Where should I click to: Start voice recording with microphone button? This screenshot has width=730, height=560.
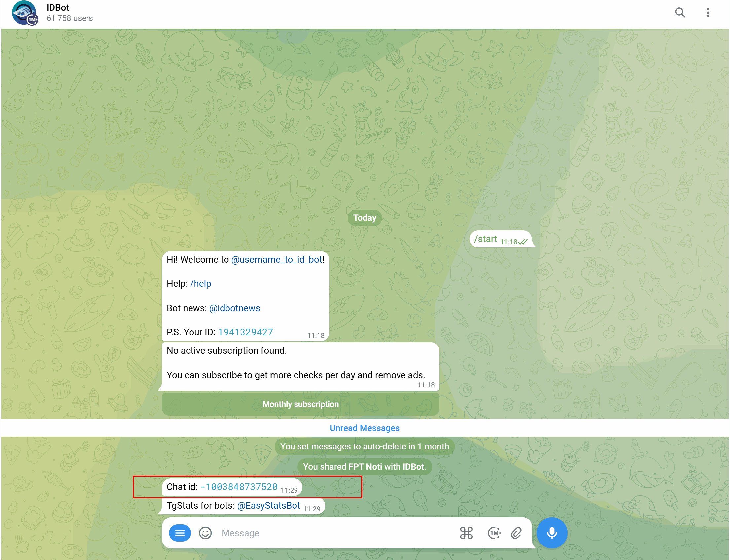[552, 533]
